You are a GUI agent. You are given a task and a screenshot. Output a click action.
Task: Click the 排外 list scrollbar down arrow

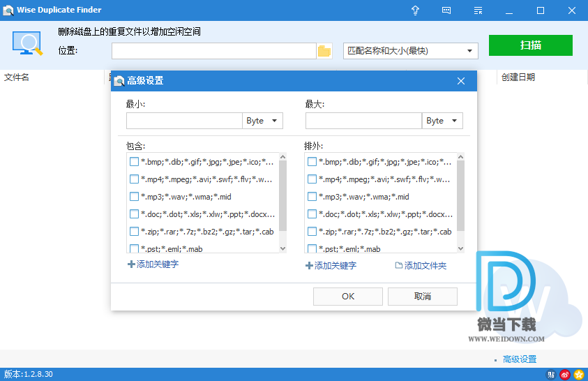[x=461, y=248]
